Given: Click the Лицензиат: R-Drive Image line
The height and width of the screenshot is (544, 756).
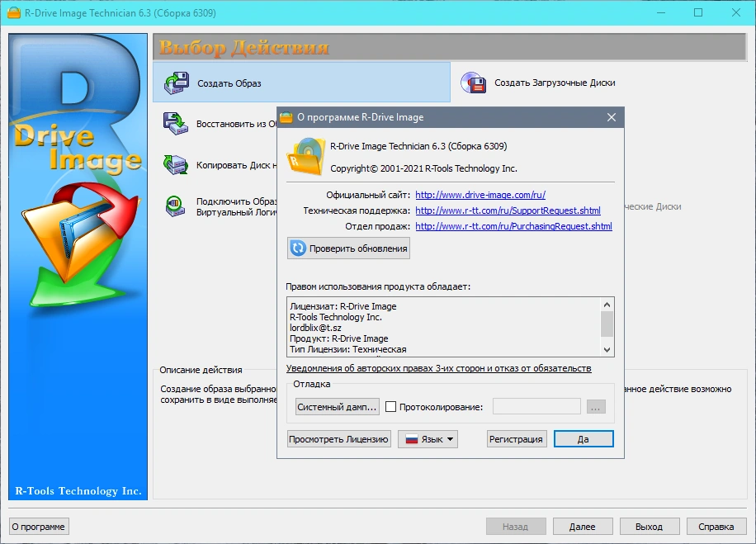Looking at the screenshot, I should (343, 306).
